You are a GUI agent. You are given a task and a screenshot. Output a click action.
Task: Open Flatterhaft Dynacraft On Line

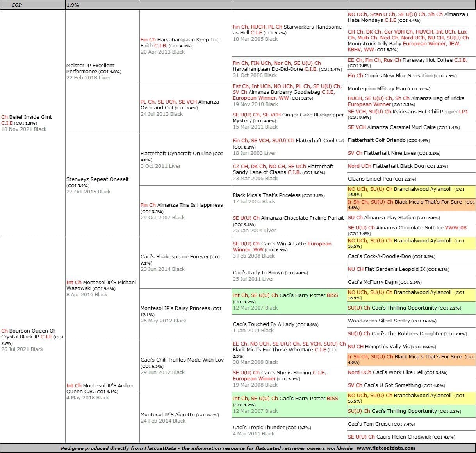coord(176,153)
